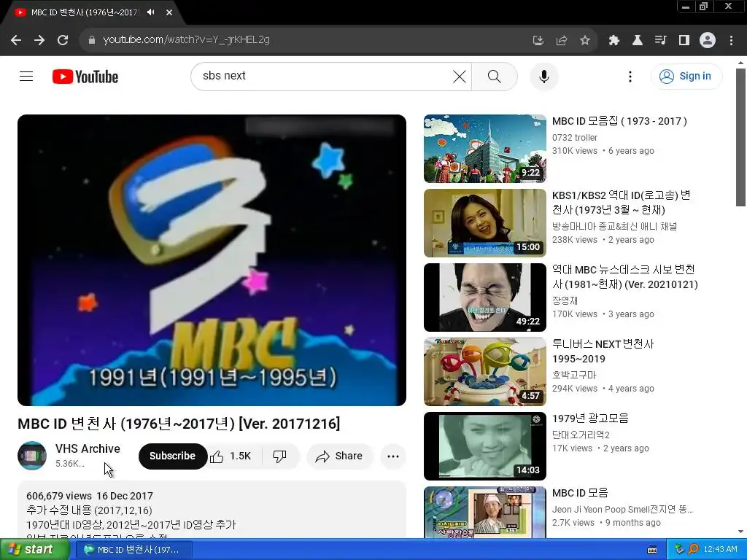
Task: Open title 'MBC ID 모음집 ( 1973 - 2017 )'
Action: tap(619, 121)
